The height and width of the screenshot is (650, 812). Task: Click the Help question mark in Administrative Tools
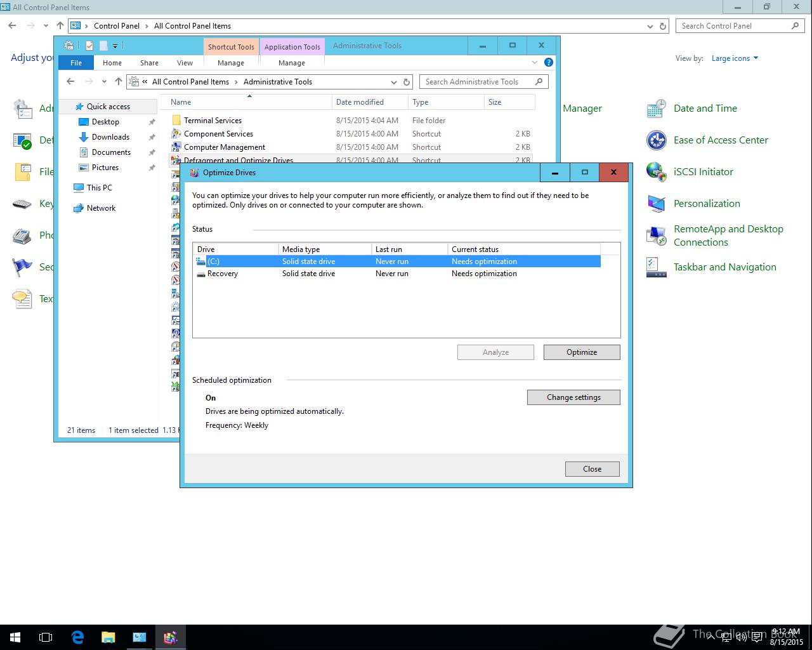(x=549, y=62)
